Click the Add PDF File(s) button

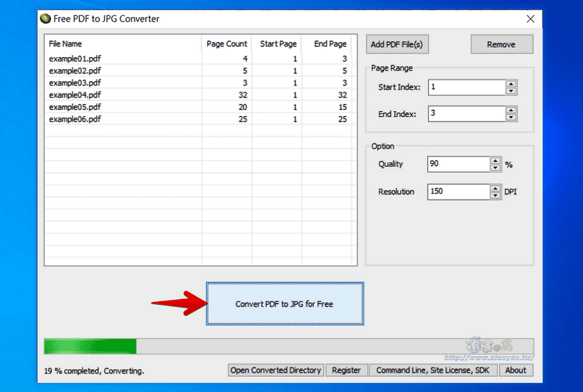(397, 44)
